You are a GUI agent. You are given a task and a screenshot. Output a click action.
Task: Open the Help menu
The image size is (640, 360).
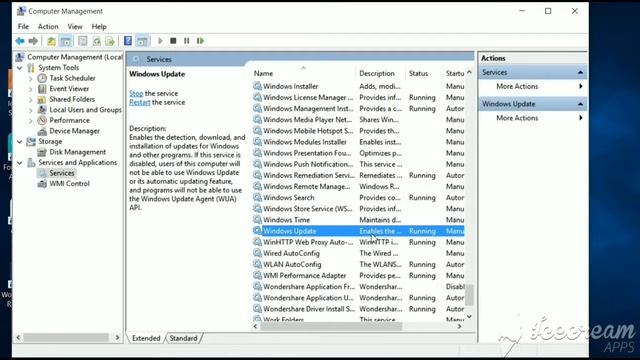99,27
